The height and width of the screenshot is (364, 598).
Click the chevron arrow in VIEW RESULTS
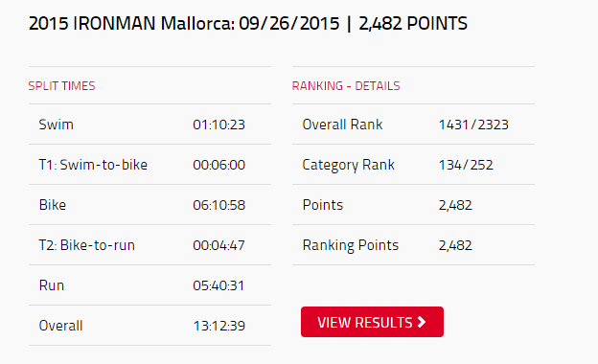pos(422,322)
